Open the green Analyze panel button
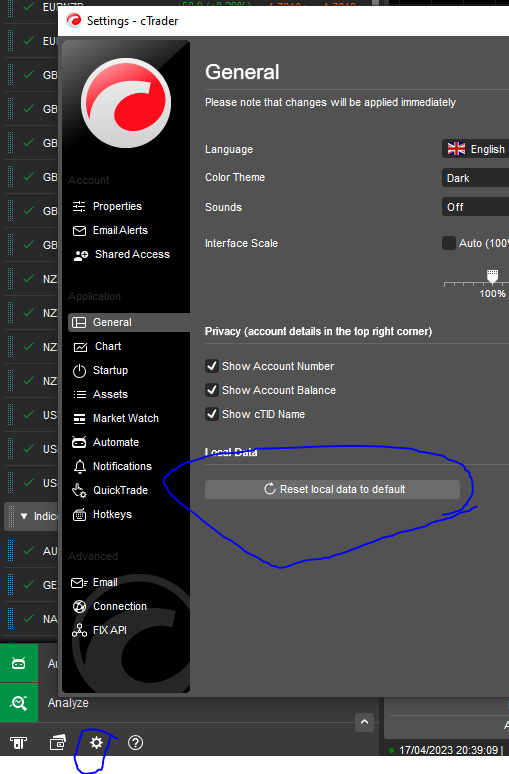The height and width of the screenshot is (774, 509). [19, 703]
